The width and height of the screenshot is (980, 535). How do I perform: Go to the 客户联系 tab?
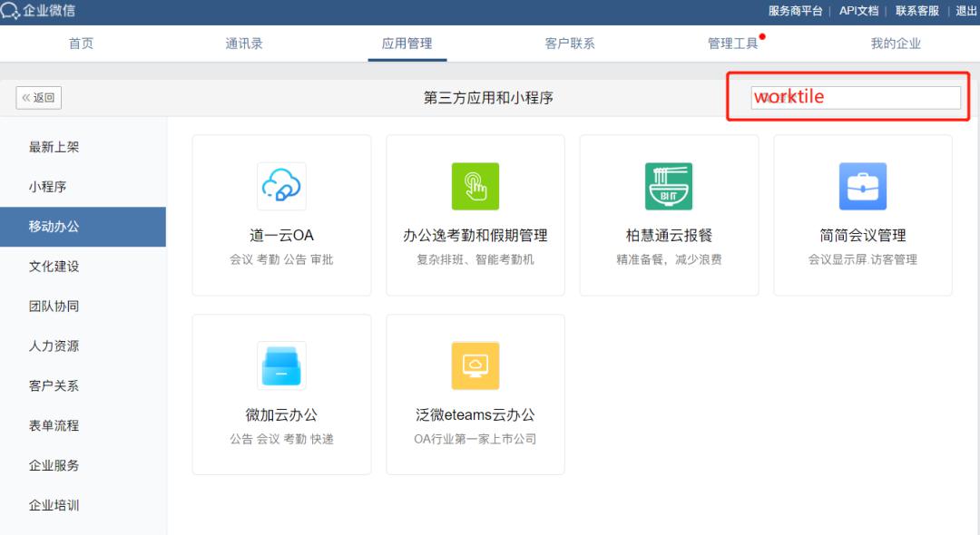pyautogui.click(x=569, y=44)
